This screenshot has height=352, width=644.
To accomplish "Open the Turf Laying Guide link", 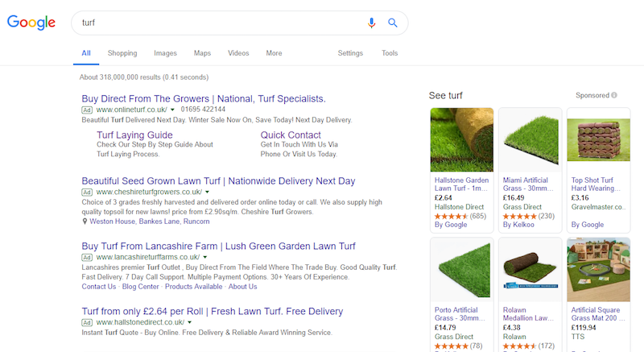I will (x=134, y=135).
